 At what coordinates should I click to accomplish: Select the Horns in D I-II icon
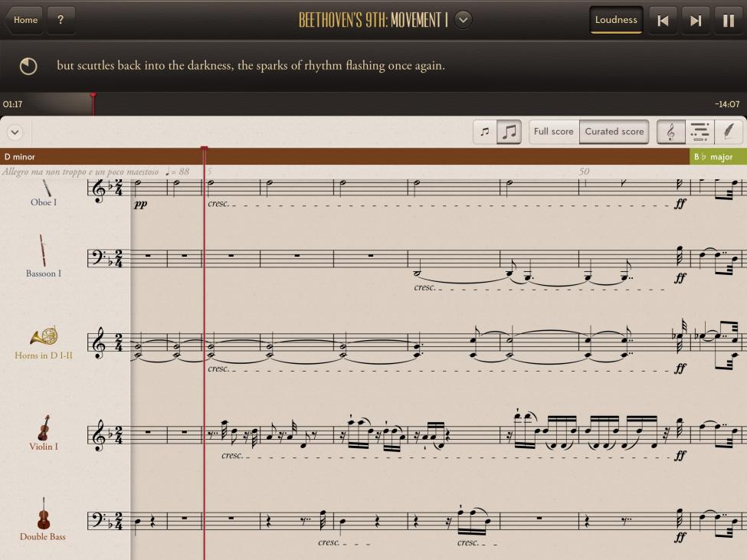tap(44, 336)
